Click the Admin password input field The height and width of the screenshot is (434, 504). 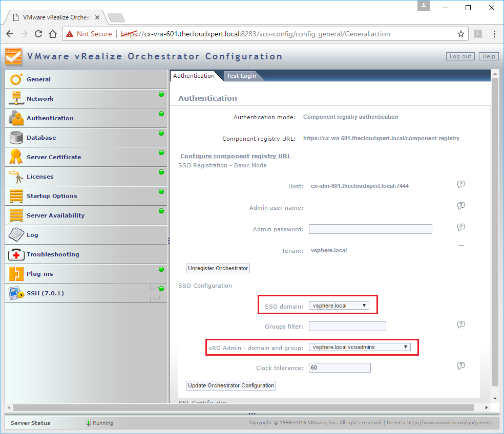coord(370,229)
